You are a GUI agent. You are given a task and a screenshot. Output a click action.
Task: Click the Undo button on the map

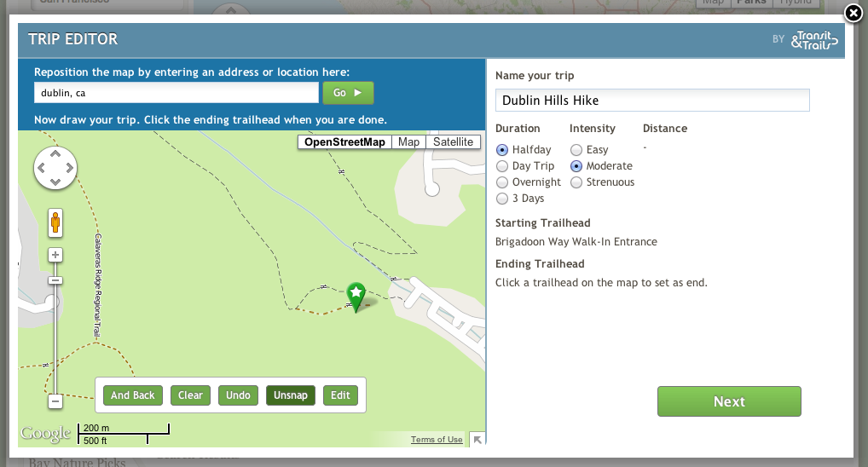[x=238, y=395]
